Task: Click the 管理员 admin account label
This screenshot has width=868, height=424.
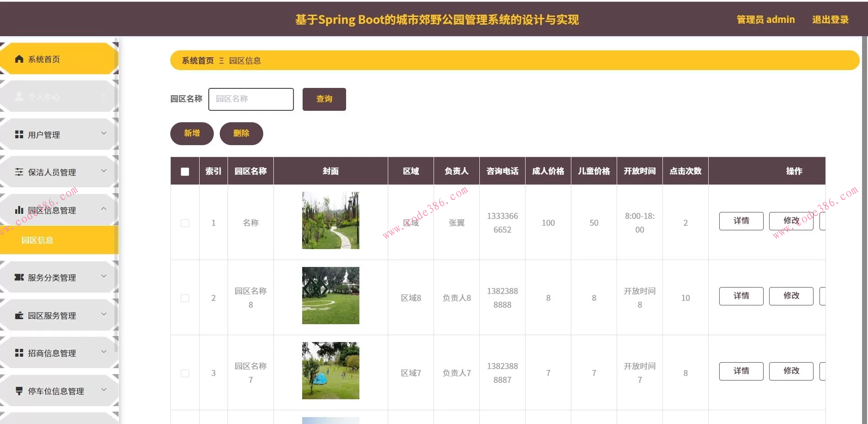Action: 765,20
